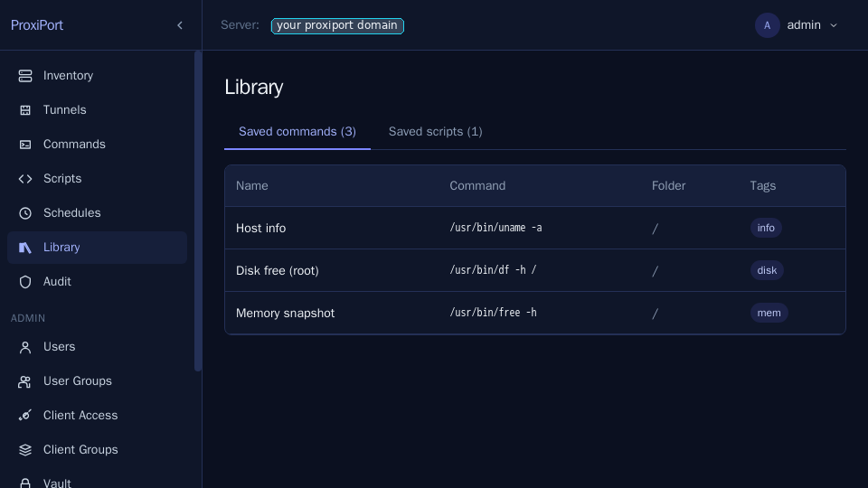Click the /usr/bin/df -h / command text
The height and width of the screenshot is (488, 868).
[x=493, y=270]
